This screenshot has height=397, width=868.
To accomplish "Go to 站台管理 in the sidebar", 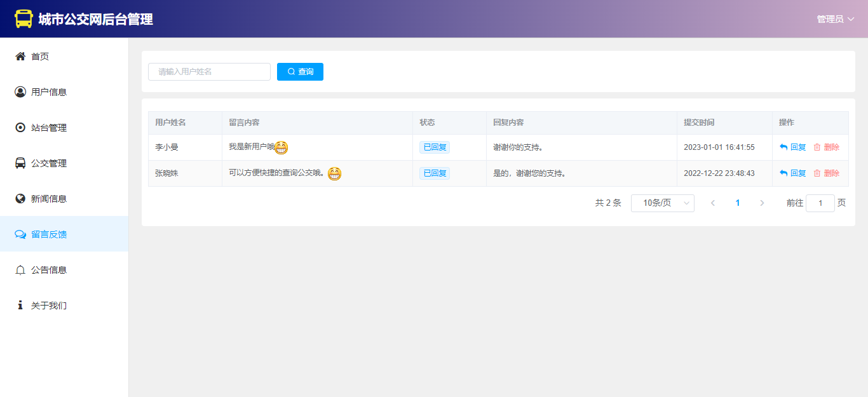I will [x=64, y=128].
